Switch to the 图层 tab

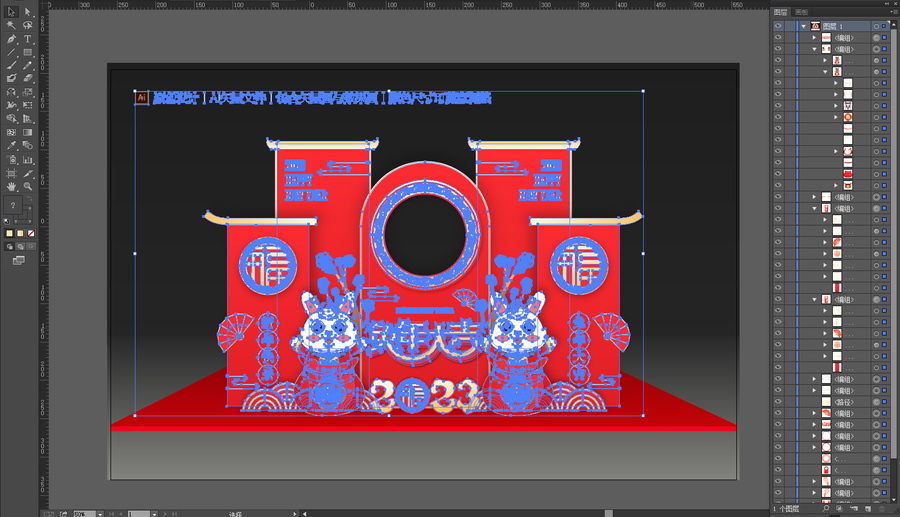point(781,11)
